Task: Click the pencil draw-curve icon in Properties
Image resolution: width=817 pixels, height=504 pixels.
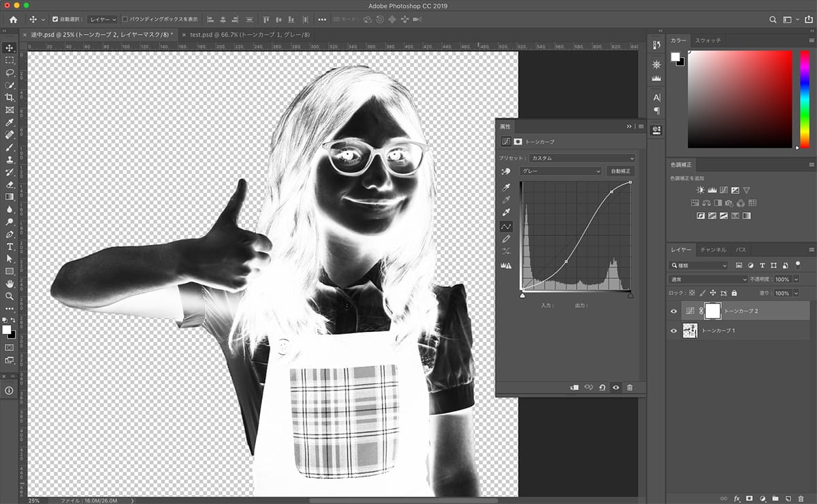Action: pos(506,239)
